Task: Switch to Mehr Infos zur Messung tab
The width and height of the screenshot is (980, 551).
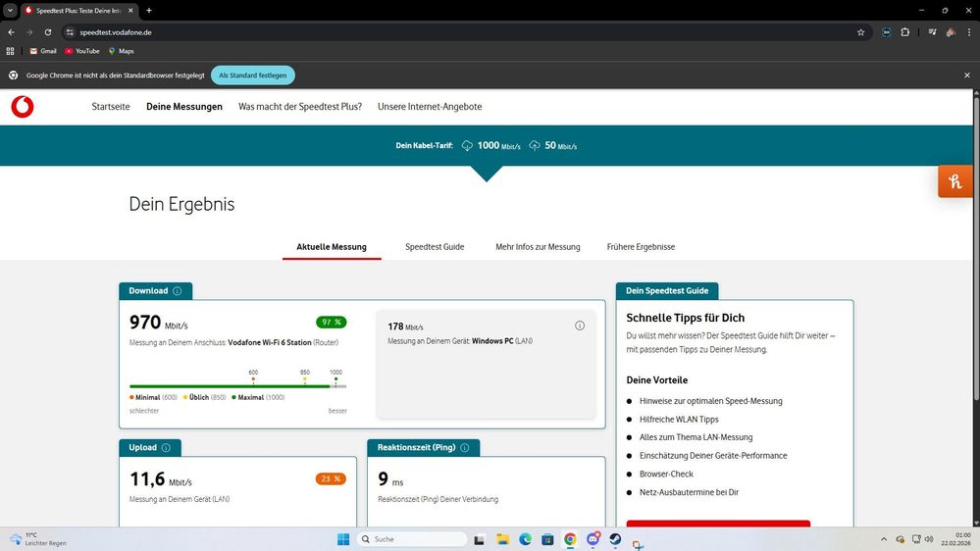Action: pyautogui.click(x=538, y=247)
